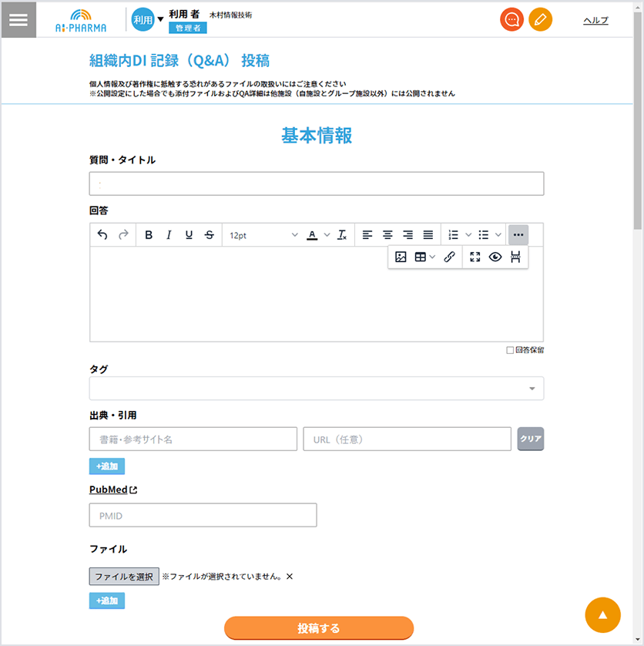
Task: Open the chat bubble icon at top right
Action: [511, 19]
